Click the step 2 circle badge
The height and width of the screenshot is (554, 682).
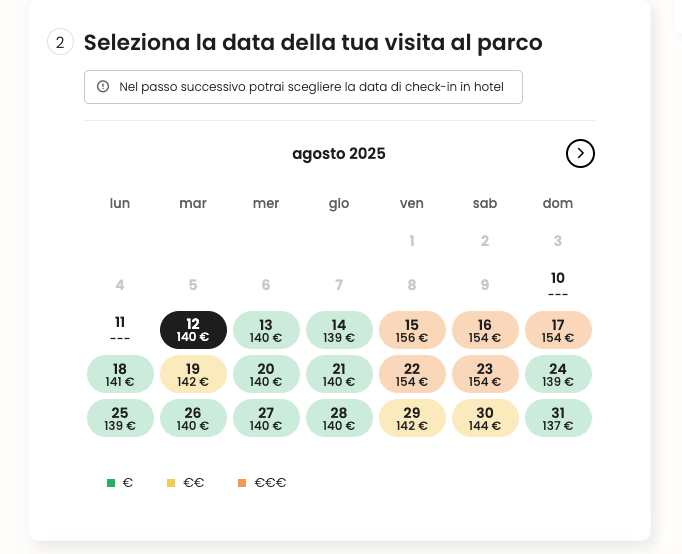[60, 42]
